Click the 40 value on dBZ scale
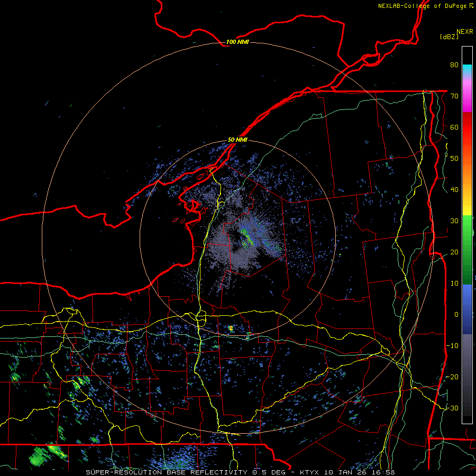Screen dimensions: 476x476 [454, 190]
